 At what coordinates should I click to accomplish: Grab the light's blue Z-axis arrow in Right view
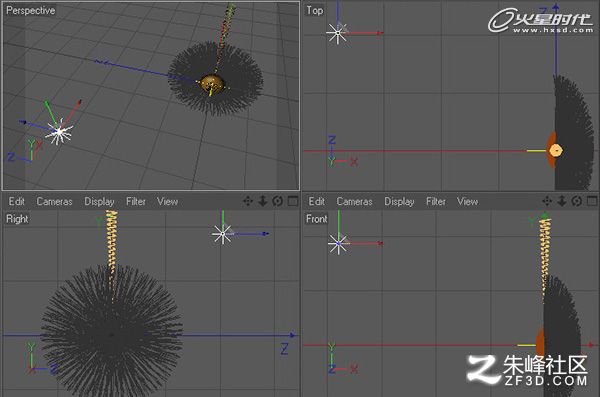point(264,234)
